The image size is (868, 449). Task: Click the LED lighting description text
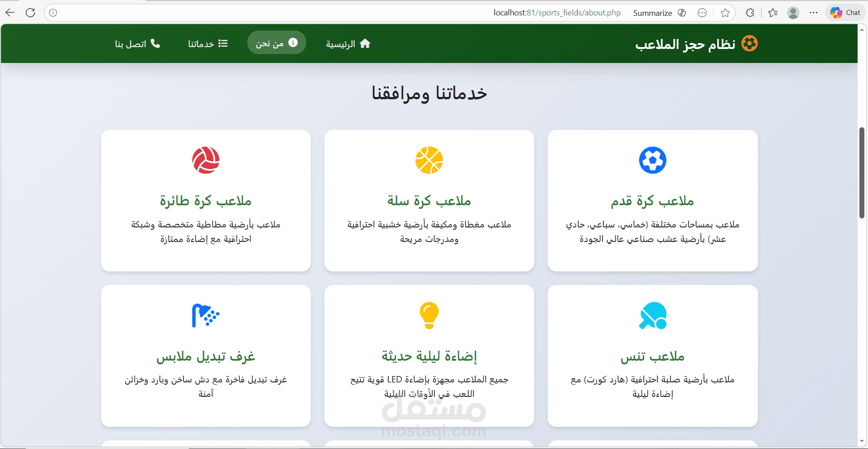[429, 386]
